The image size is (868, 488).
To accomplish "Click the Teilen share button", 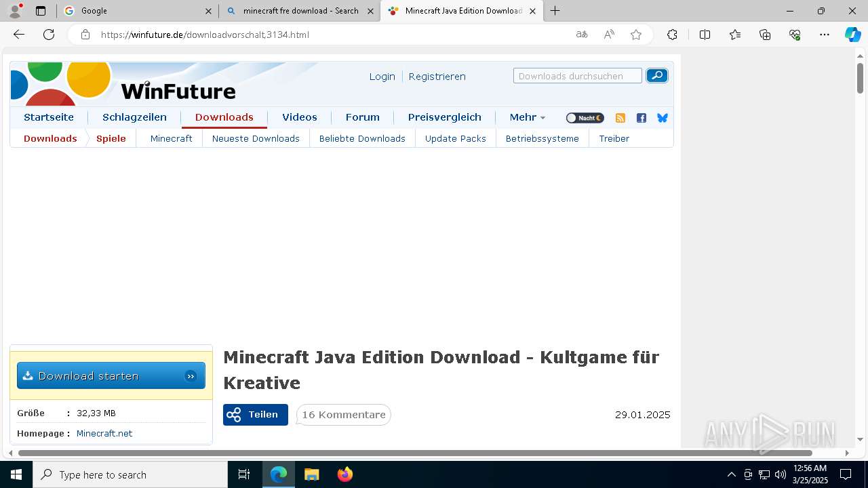I will [256, 415].
